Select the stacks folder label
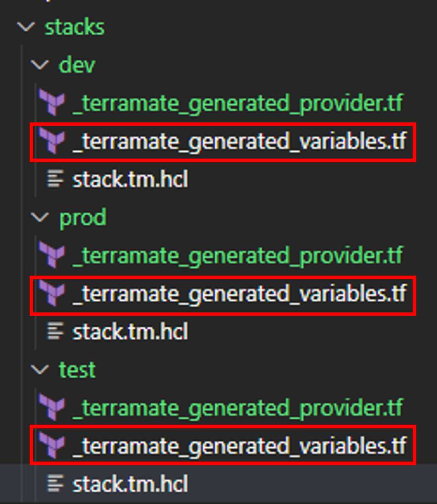The width and height of the screenshot is (437, 504). [74, 27]
